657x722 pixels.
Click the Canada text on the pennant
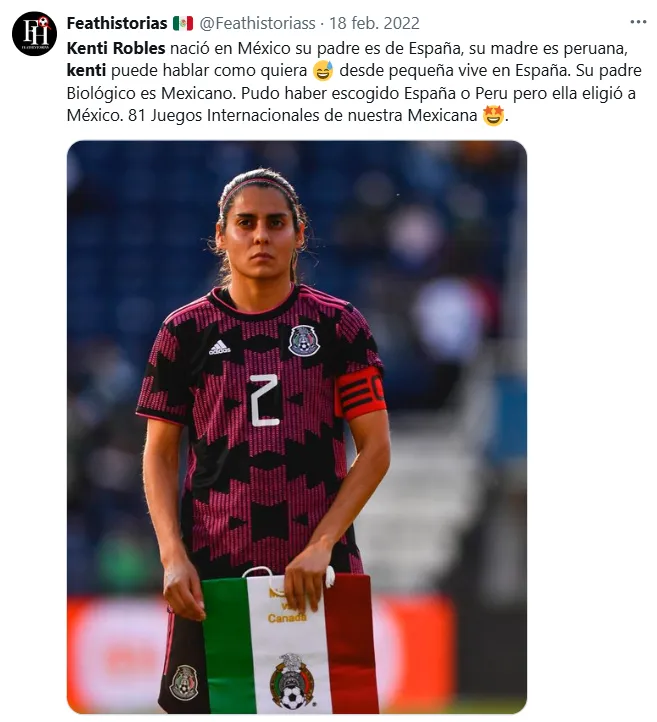287,618
